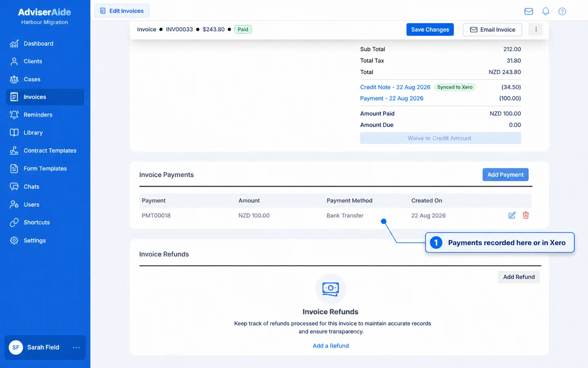Click the Reminders bell icon in sidebar
The image size is (588, 368).
(14, 115)
